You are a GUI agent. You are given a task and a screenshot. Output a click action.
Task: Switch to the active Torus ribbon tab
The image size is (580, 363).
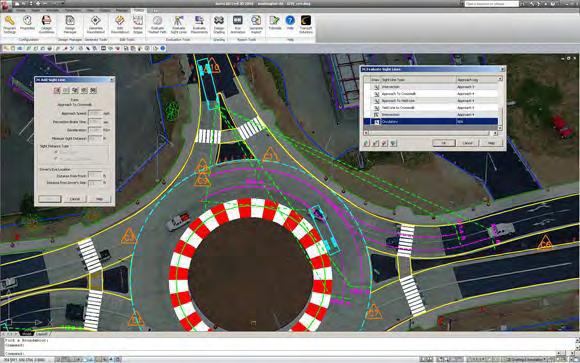[x=139, y=10]
